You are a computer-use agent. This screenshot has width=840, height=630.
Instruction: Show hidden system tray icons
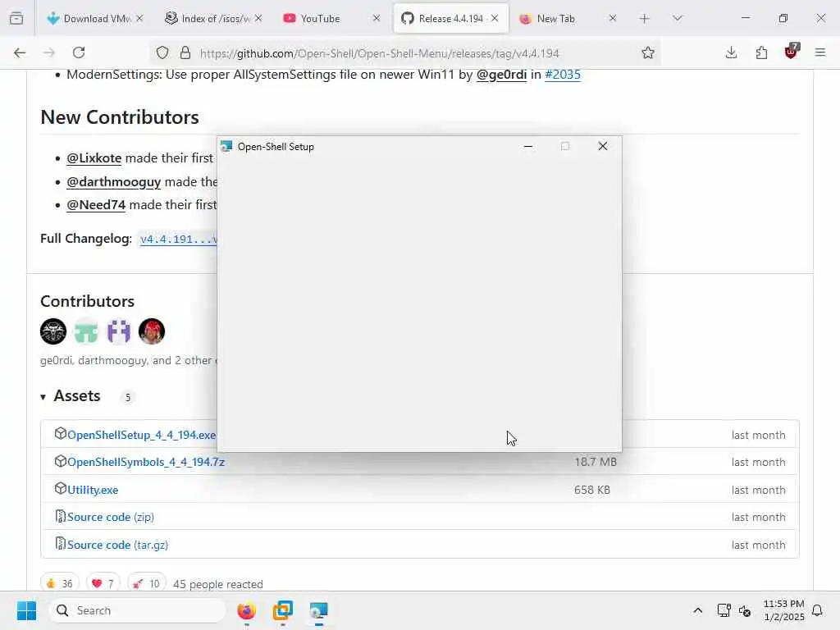point(697,610)
